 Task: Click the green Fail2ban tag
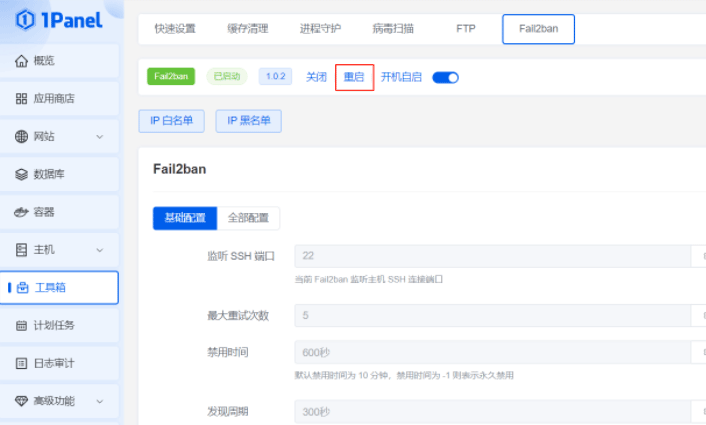(x=171, y=76)
